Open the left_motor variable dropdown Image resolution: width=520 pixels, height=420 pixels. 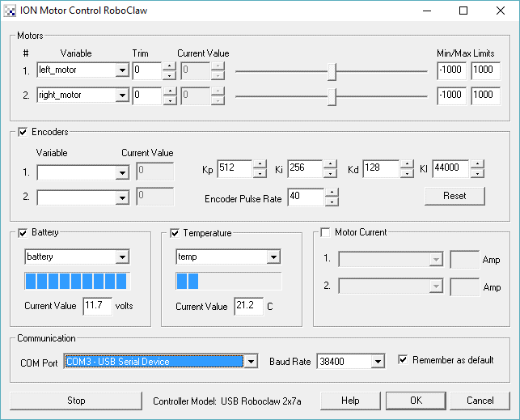[x=122, y=70]
